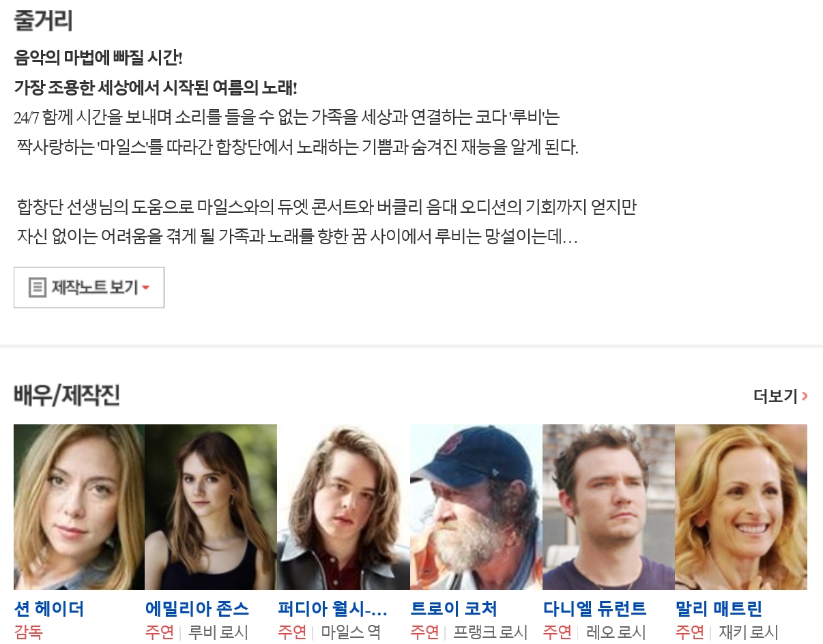823x644 pixels.
Task: Follow the 에밀리아 존스 name link
Action: point(197,609)
